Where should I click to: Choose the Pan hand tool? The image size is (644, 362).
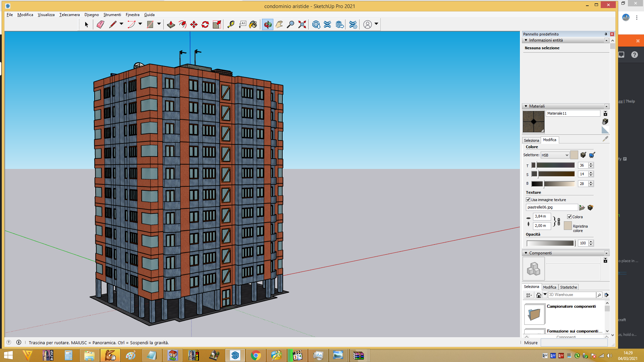[279, 24]
